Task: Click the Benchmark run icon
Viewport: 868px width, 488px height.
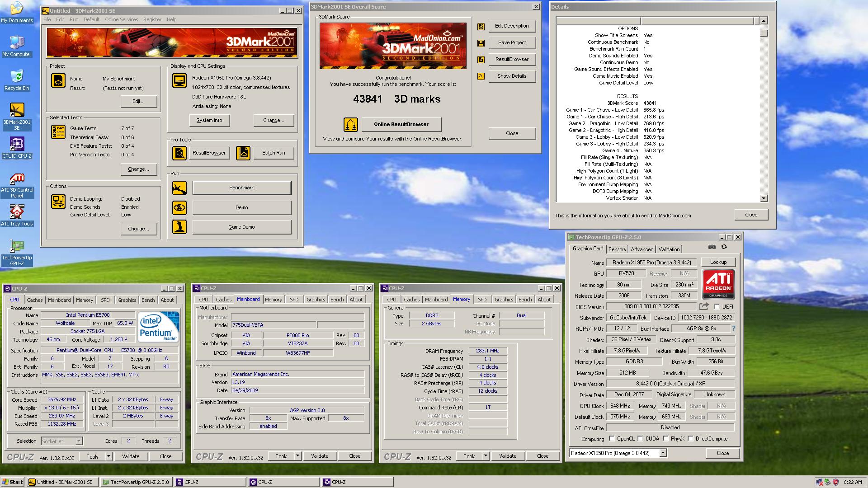Action: (x=179, y=188)
